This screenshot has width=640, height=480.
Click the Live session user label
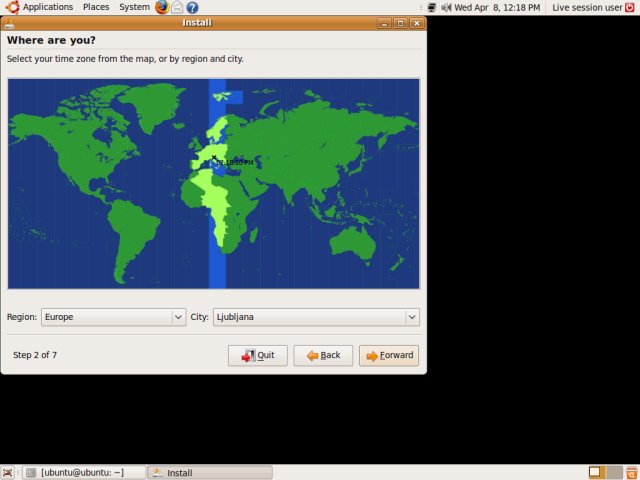coord(587,7)
